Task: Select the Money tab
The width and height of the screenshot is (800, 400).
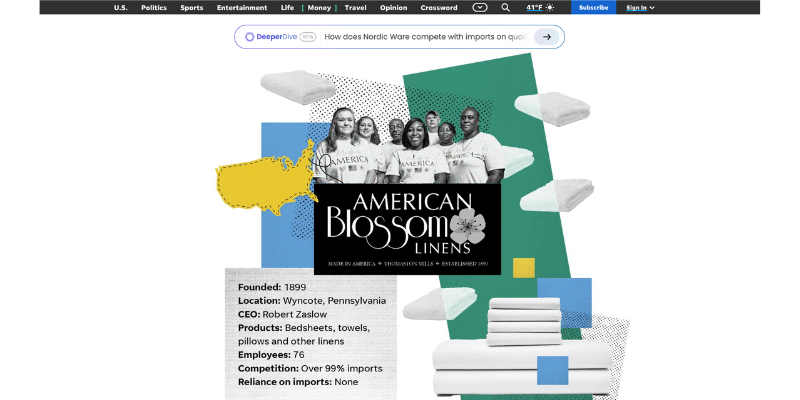Action: point(320,7)
